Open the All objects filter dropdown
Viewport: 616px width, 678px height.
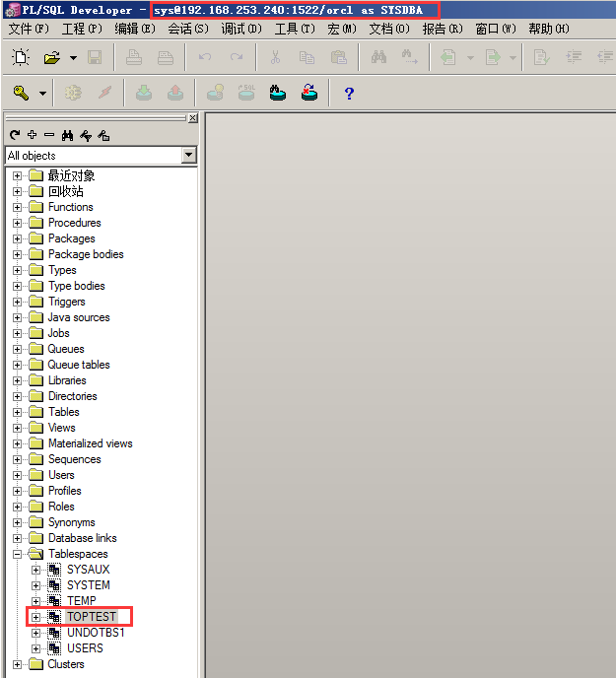pos(188,156)
